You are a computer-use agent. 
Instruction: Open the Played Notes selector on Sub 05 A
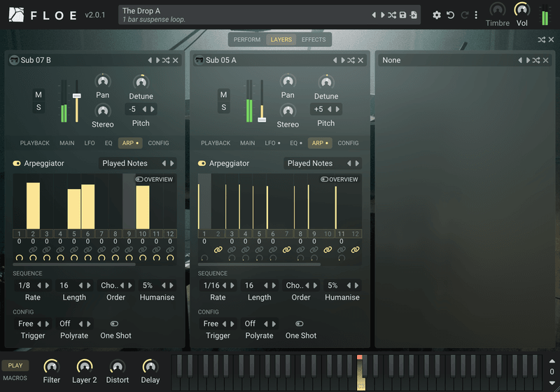click(x=310, y=163)
